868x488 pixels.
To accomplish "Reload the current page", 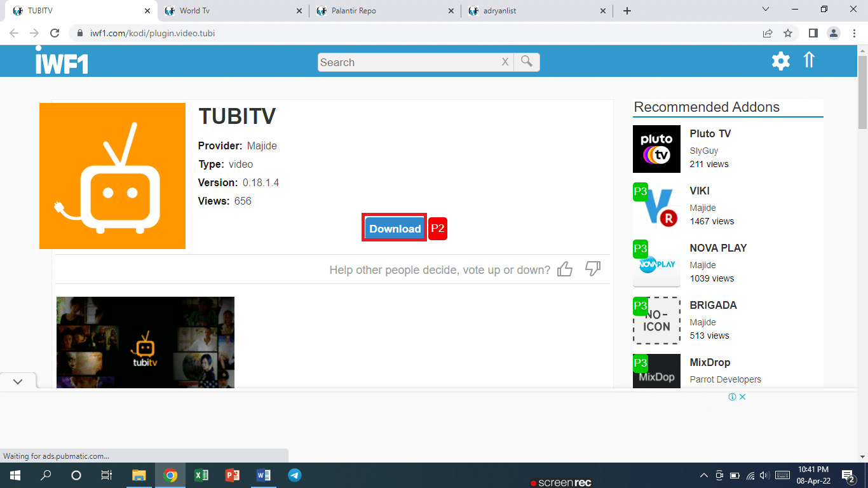I will 55,33.
